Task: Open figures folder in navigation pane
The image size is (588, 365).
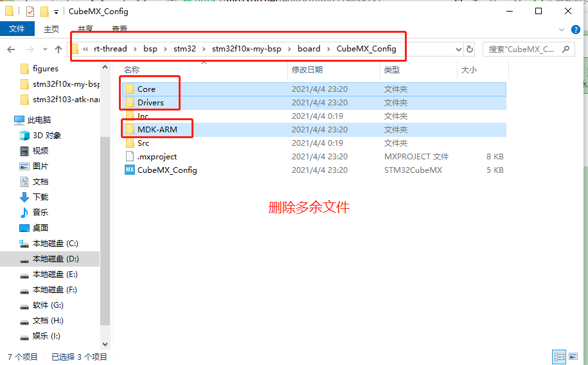Action: click(x=46, y=69)
